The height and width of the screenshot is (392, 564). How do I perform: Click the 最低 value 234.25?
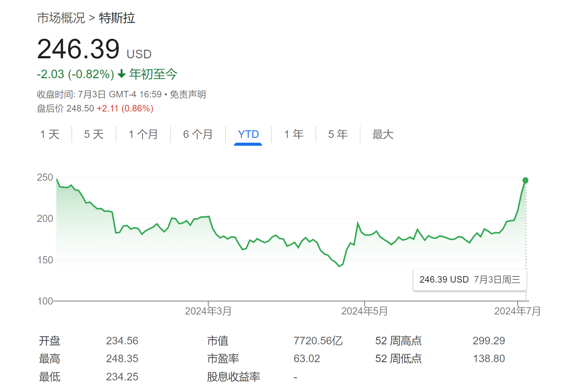coord(122,377)
